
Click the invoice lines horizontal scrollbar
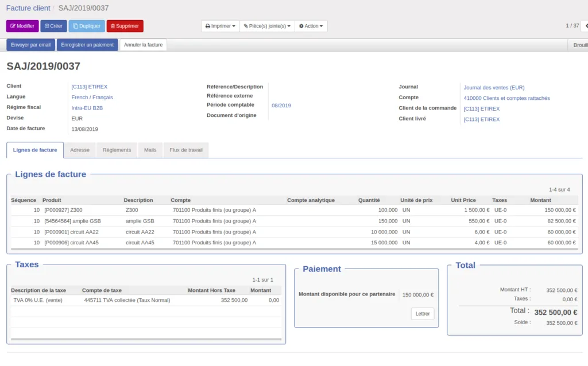(x=294, y=249)
